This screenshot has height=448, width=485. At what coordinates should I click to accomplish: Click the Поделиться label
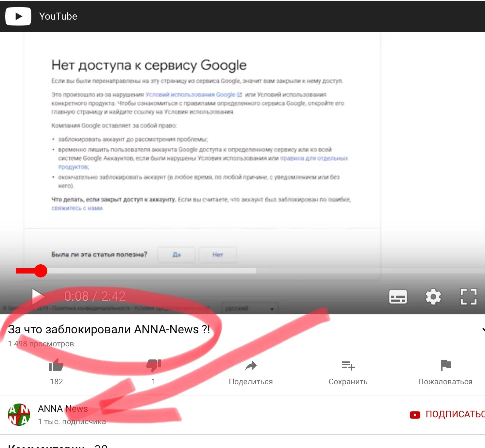coord(251,382)
